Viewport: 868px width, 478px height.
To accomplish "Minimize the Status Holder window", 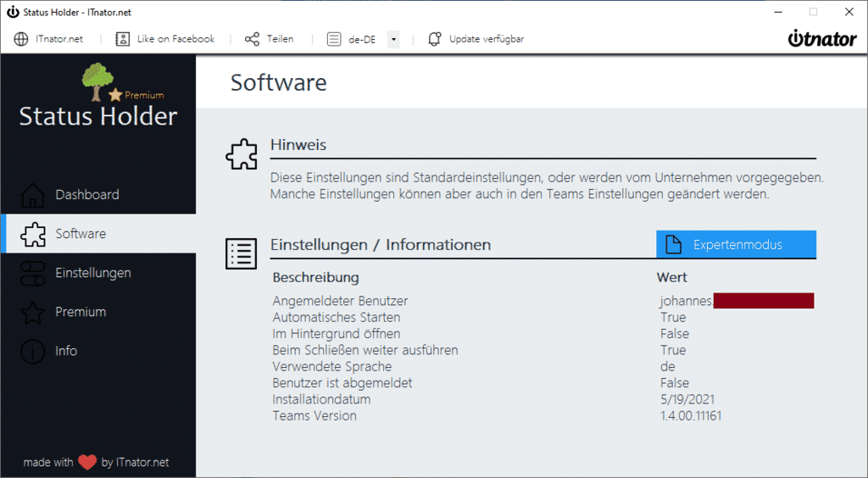I will coord(778,12).
